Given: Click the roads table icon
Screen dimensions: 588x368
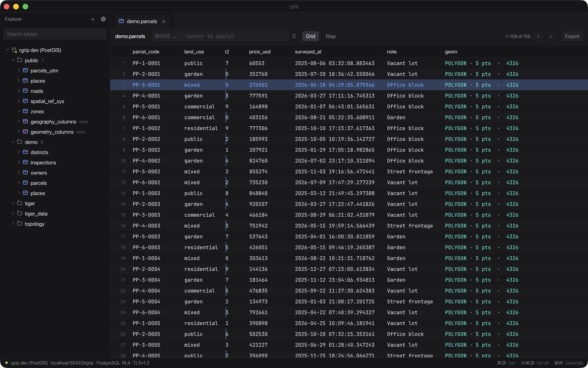Looking at the screenshot, I should [25, 91].
